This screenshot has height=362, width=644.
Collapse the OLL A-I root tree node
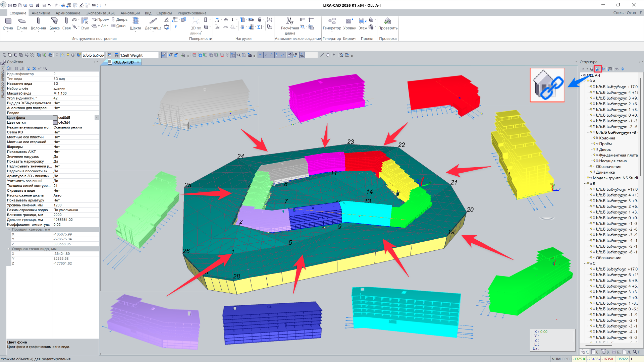pyautogui.click(x=582, y=75)
